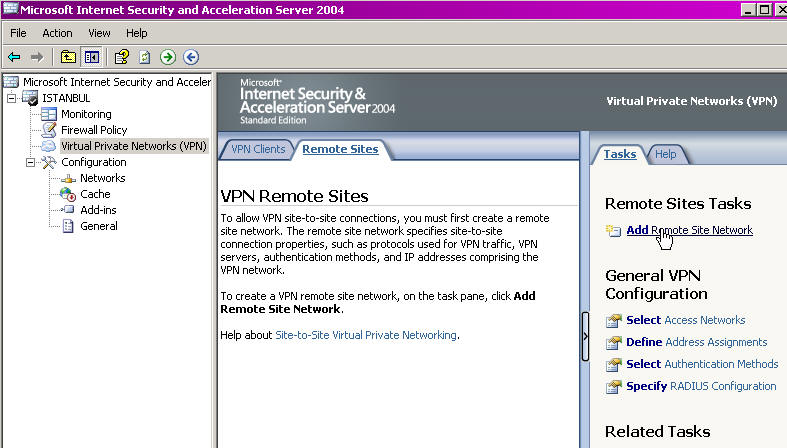Screen dimensions: 787x448
Task: Open Firewall Policy in the tree
Action: (94, 130)
